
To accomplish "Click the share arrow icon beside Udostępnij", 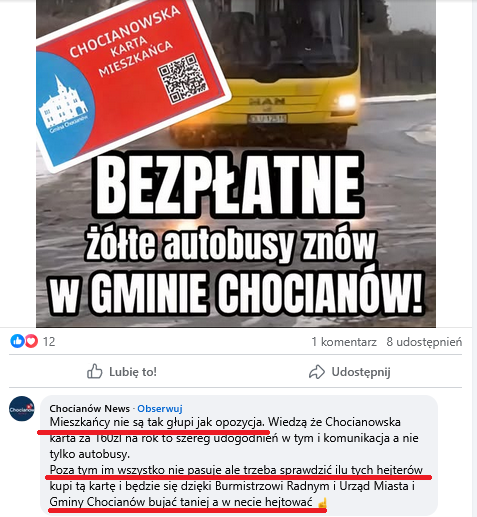I will coord(317,372).
